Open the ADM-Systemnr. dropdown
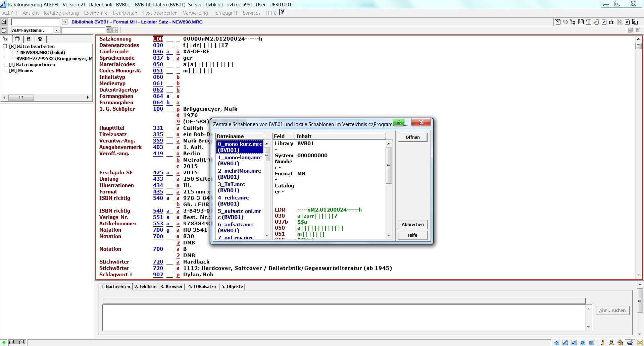Viewport: 644px width, 346px height. coord(56,31)
